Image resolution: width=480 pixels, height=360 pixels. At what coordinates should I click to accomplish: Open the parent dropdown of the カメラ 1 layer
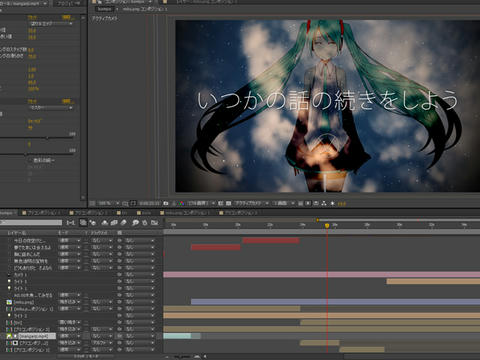[x=140, y=275]
